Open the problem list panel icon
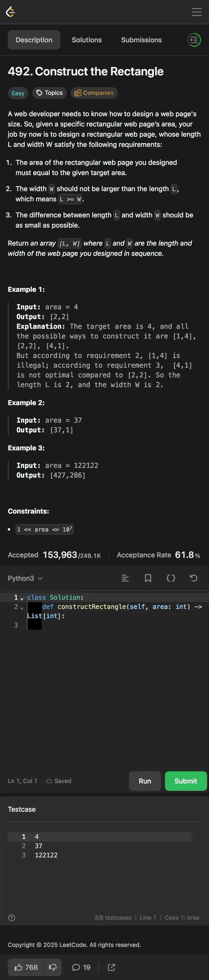The width and height of the screenshot is (209, 980). pyautogui.click(x=194, y=40)
